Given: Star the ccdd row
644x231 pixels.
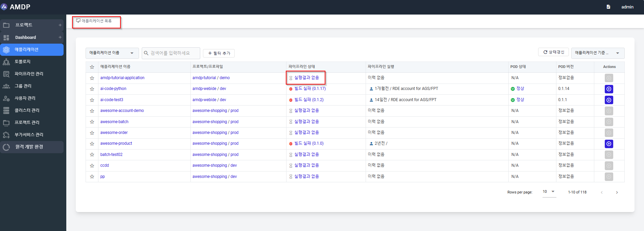Looking at the screenshot, I should pyautogui.click(x=92, y=166).
